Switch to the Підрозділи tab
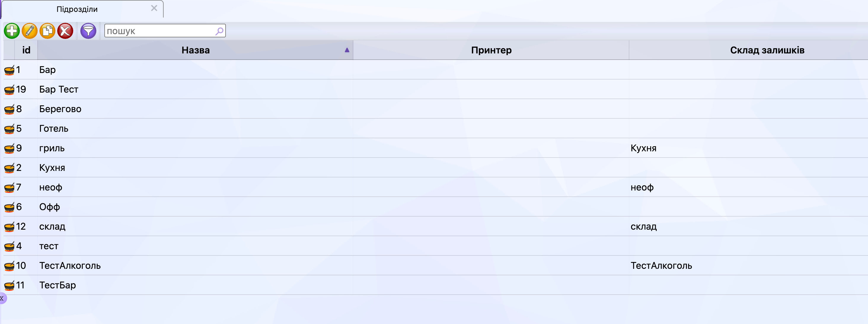The height and width of the screenshot is (324, 868). tap(77, 9)
